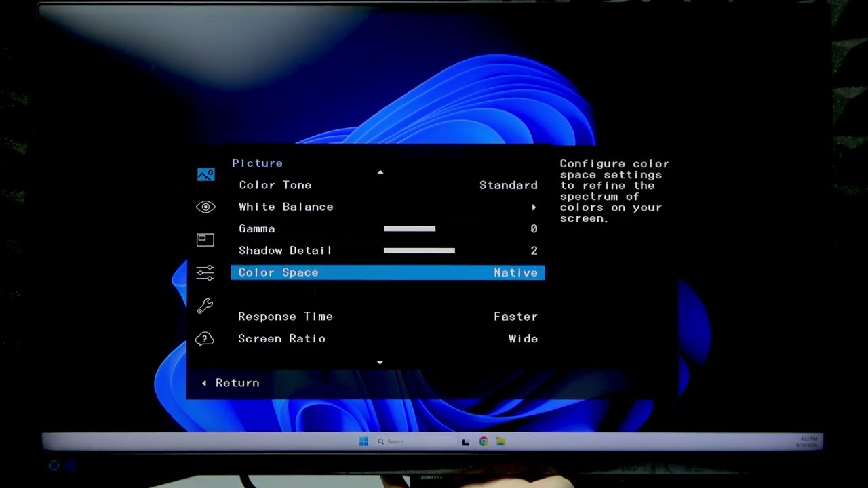Adjust the Shadow Detail slider bar
Viewport: 868px width, 488px height.
point(419,251)
